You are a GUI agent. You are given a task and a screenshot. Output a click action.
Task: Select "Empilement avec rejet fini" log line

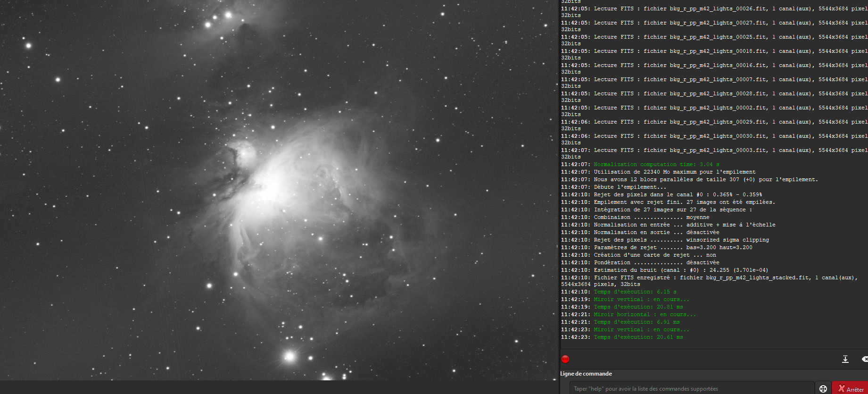(668, 202)
